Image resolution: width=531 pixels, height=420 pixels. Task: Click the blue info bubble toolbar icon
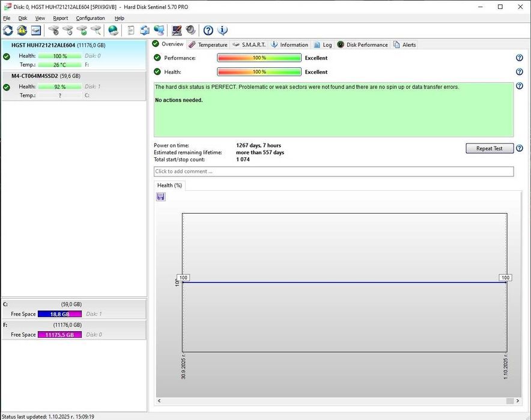point(222,31)
